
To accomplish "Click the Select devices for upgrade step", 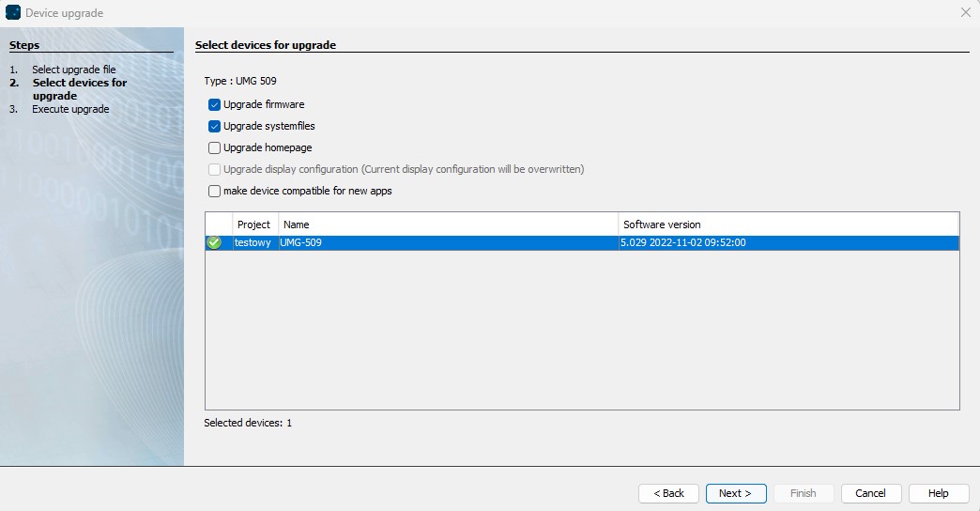I will (x=80, y=89).
